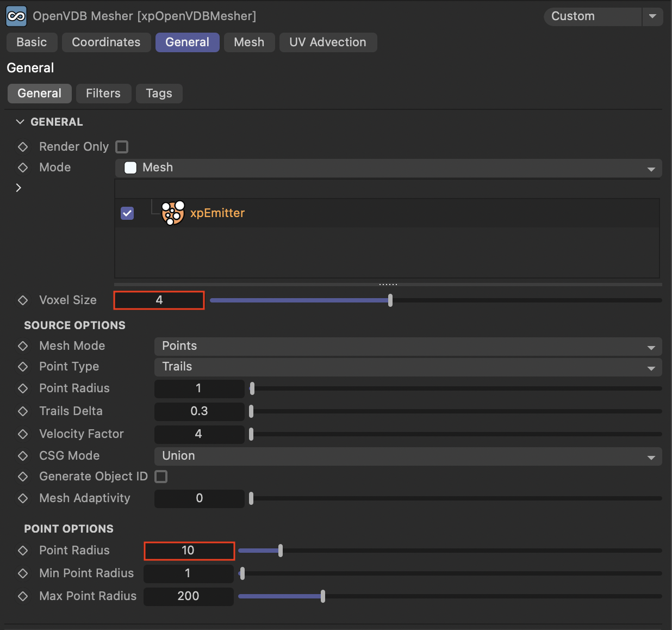Viewport: 672px width, 630px height.
Task: Click the Voxel Size value field
Action: coord(159,300)
